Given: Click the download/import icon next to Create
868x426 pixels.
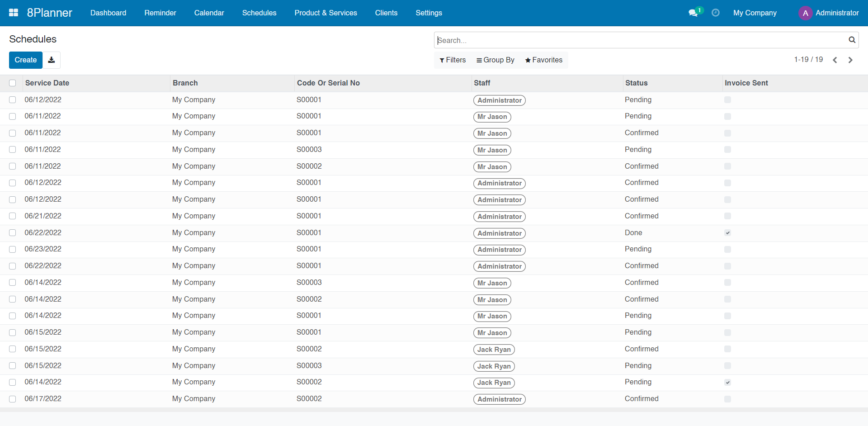Looking at the screenshot, I should (x=52, y=60).
